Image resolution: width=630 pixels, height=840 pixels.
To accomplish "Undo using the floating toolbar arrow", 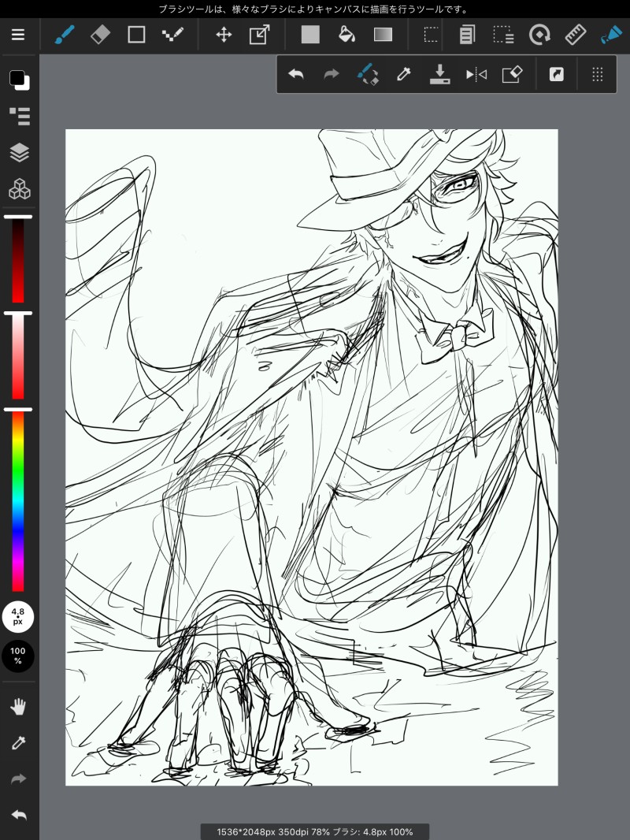I will [296, 74].
